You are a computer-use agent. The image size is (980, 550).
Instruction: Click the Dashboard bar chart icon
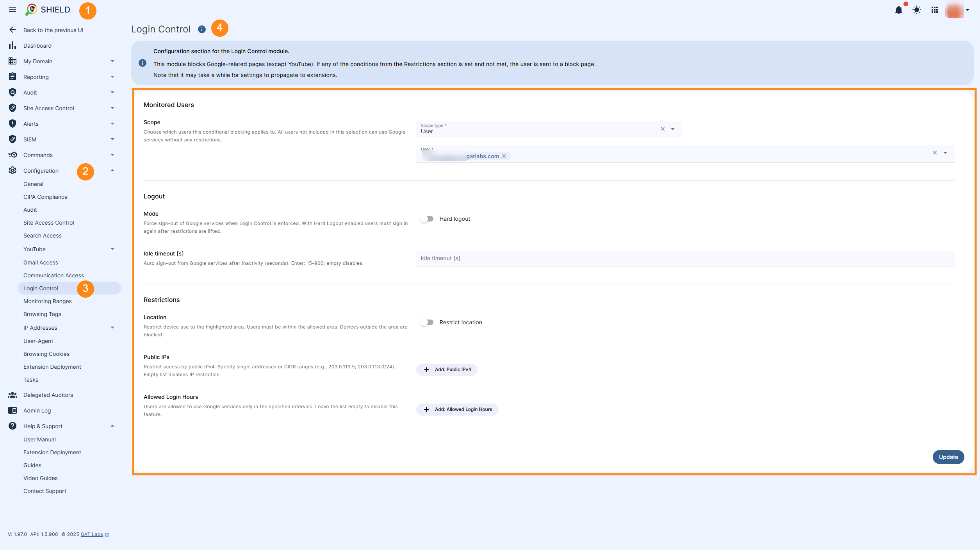pyautogui.click(x=12, y=46)
